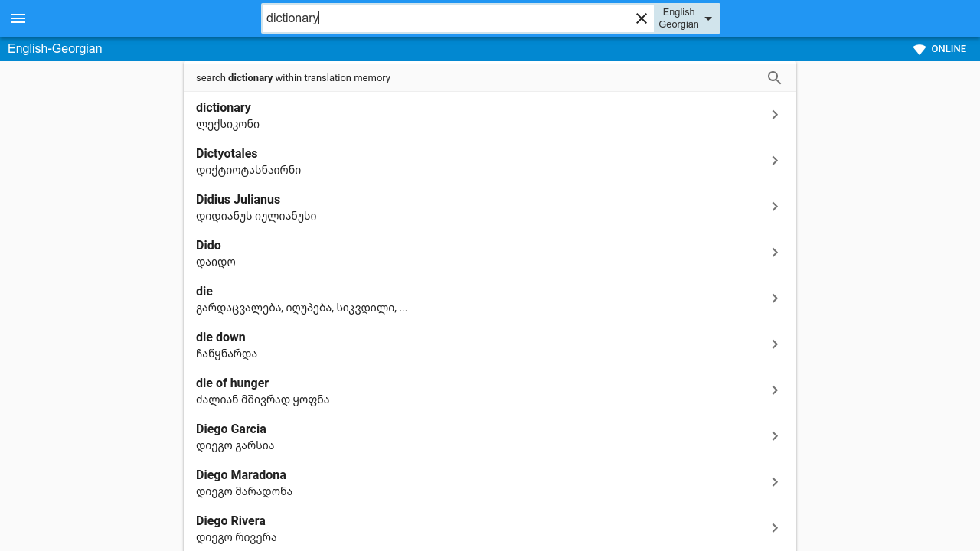Expand the Diego Rivera entry chevron
The image size is (980, 551).
pyautogui.click(x=775, y=528)
